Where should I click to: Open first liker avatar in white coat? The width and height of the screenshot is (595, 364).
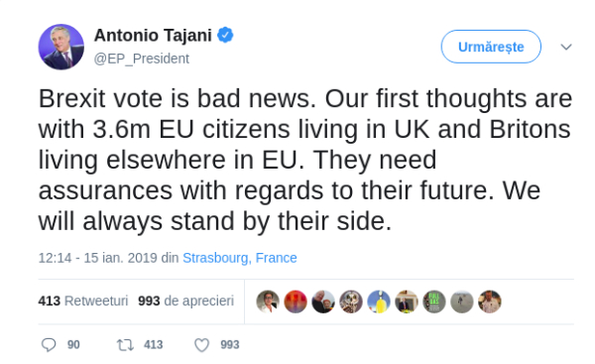[x=268, y=302]
